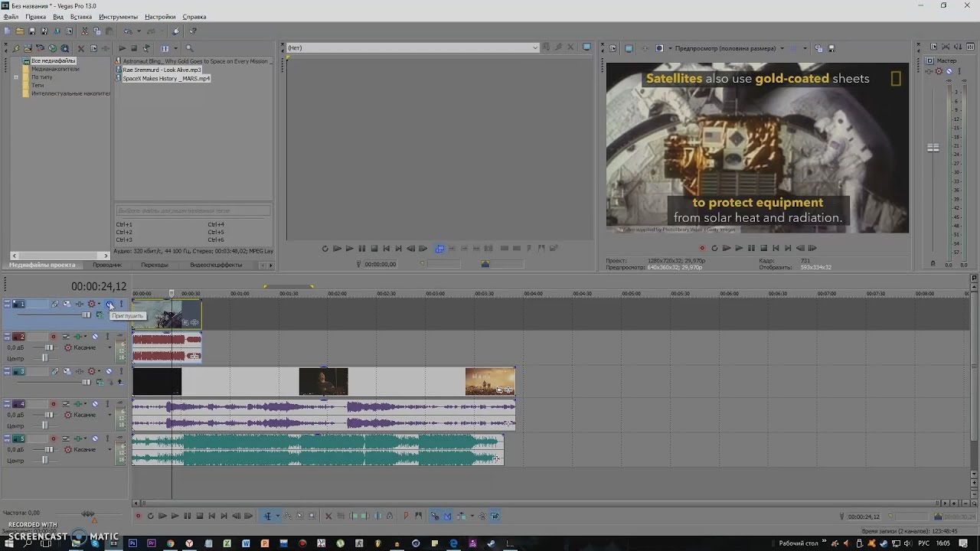Screen dimensions: 980x551
Task: Mute video track 1
Action: tap(109, 305)
